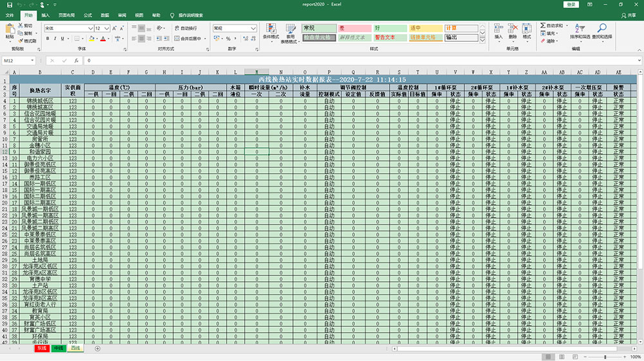Open the fill color dropdown arrow
This screenshot has width=644, height=361.
pyautogui.click(x=97, y=39)
